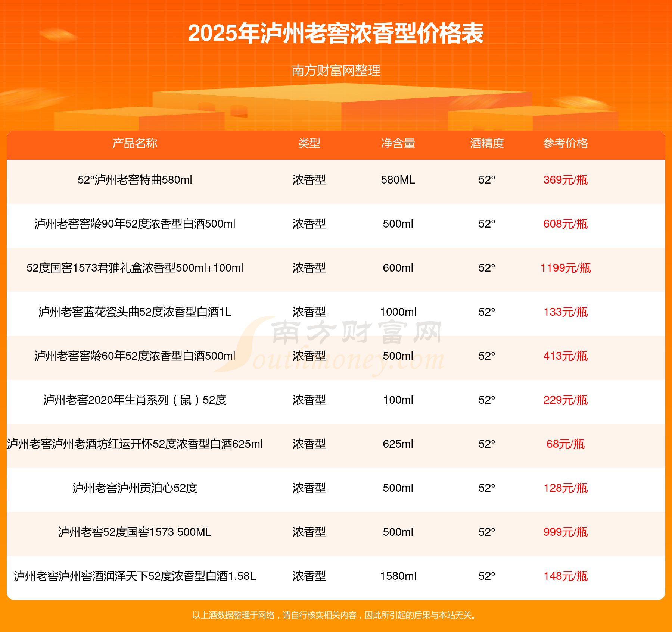Select the 580ML net content cell
The width and height of the screenshot is (672, 632).
398,180
